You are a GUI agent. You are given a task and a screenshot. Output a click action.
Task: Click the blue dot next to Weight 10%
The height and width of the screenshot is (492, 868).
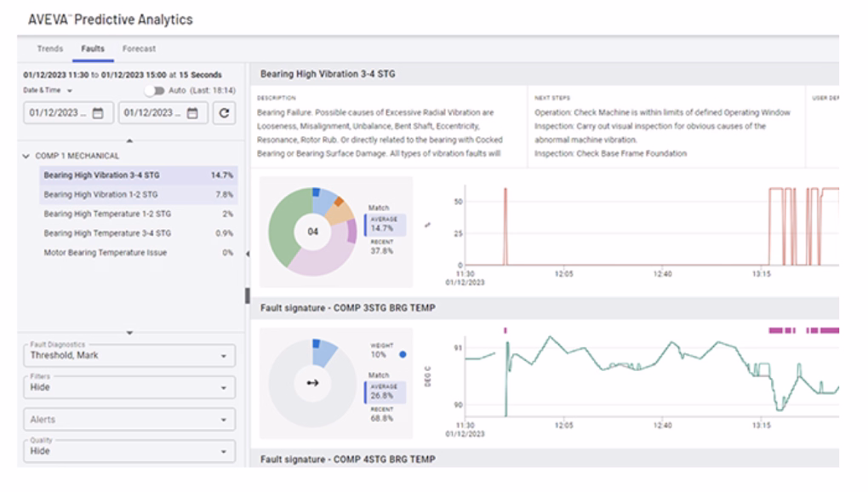click(x=403, y=354)
